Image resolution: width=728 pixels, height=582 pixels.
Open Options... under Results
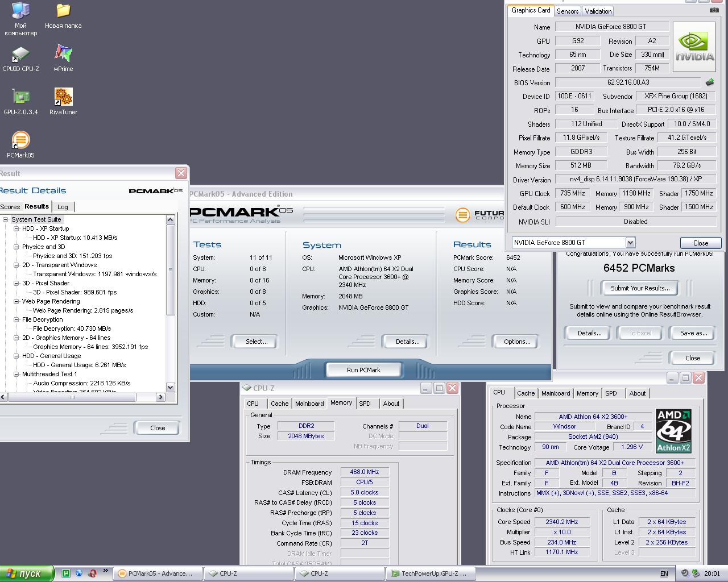click(x=517, y=342)
